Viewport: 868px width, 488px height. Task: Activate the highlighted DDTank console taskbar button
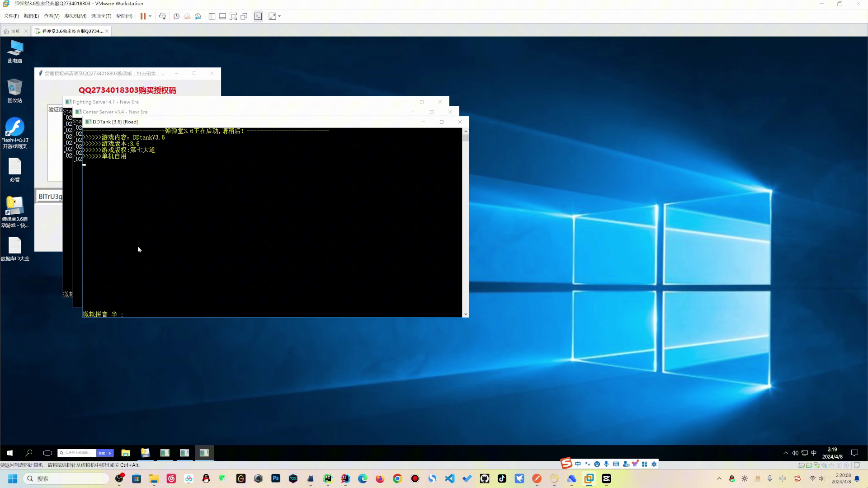204,453
